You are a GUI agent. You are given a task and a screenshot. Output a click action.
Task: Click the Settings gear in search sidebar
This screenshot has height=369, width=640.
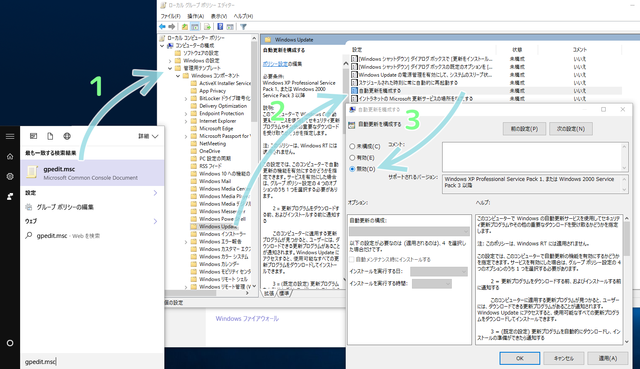10,176
